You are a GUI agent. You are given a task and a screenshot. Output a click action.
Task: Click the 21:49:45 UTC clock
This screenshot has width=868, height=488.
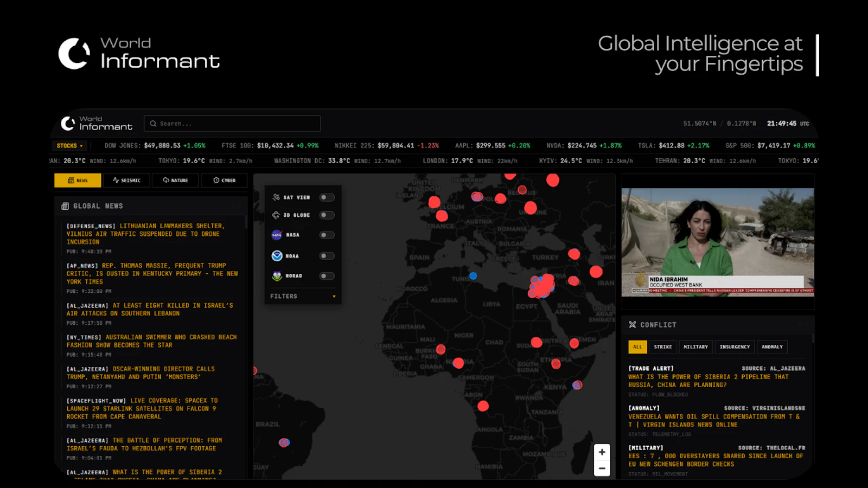(788, 124)
